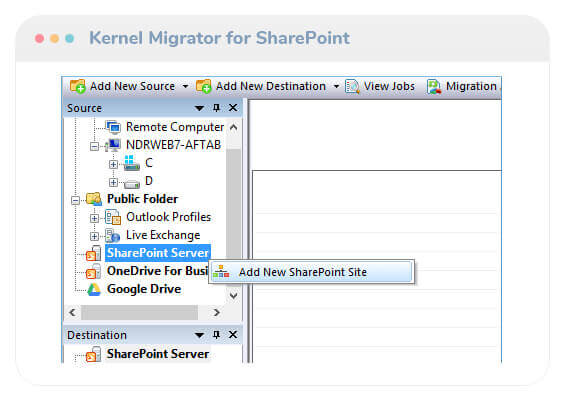
Task: Click the Destination SharePoint Server icon
Action: click(x=94, y=355)
